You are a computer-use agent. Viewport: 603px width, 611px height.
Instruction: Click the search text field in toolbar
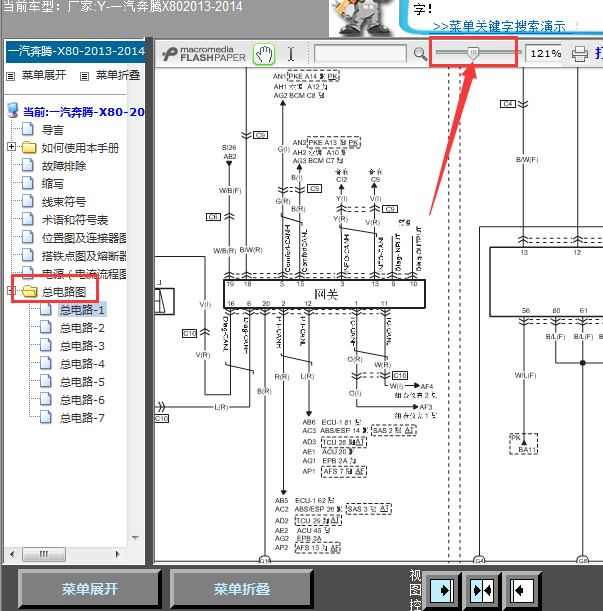[x=360, y=53]
